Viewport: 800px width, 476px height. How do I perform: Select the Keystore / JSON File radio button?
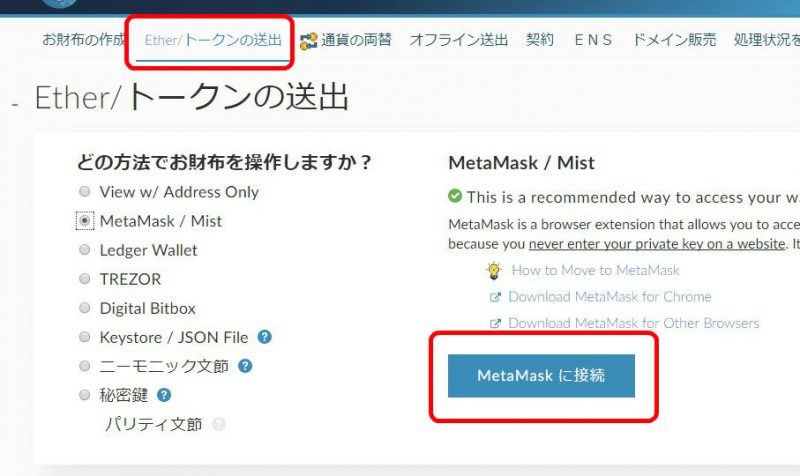[x=85, y=337]
